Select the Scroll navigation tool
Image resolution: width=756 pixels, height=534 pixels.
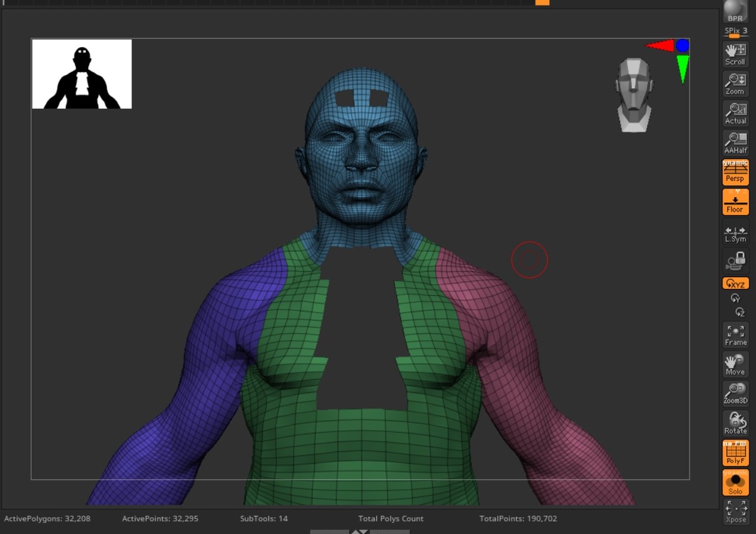tap(735, 55)
